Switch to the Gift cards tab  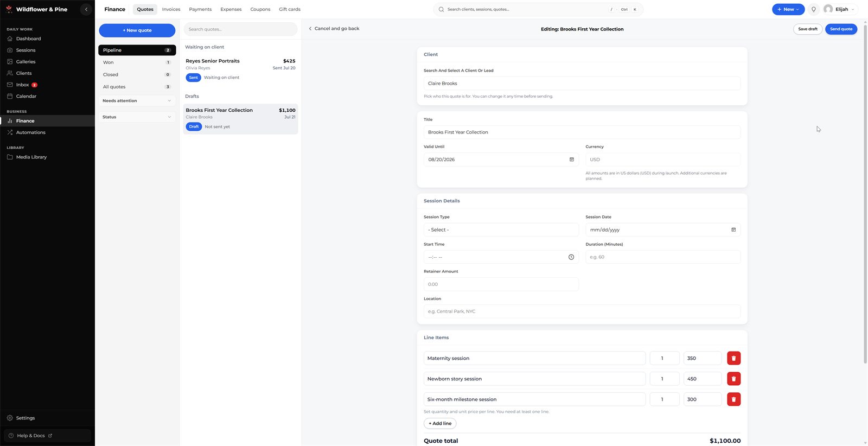(x=290, y=9)
